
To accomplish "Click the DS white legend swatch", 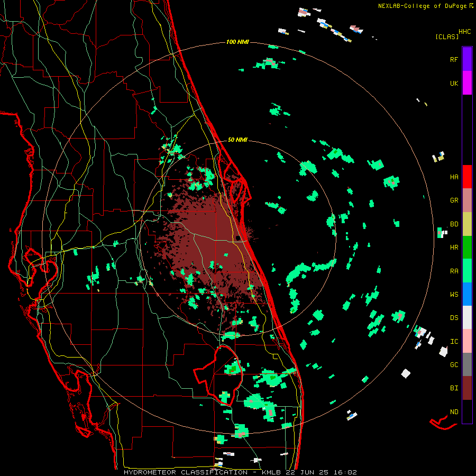I will pos(467,317).
